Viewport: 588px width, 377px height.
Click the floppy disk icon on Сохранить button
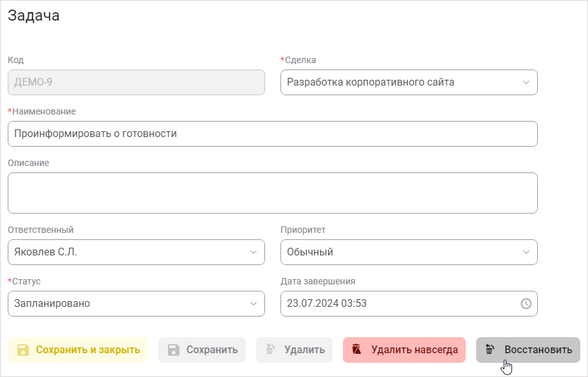pyautogui.click(x=174, y=350)
